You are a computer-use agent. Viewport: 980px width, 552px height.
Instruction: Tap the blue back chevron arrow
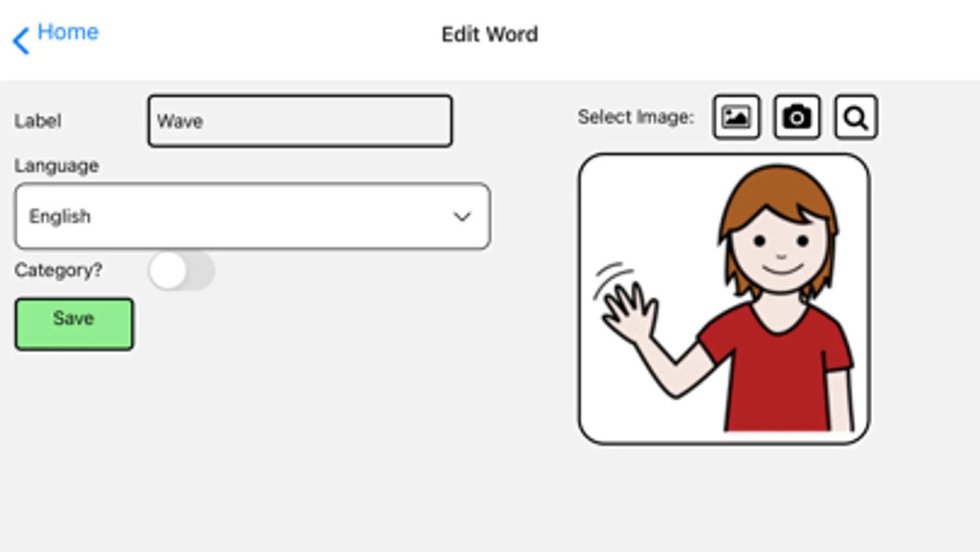21,41
